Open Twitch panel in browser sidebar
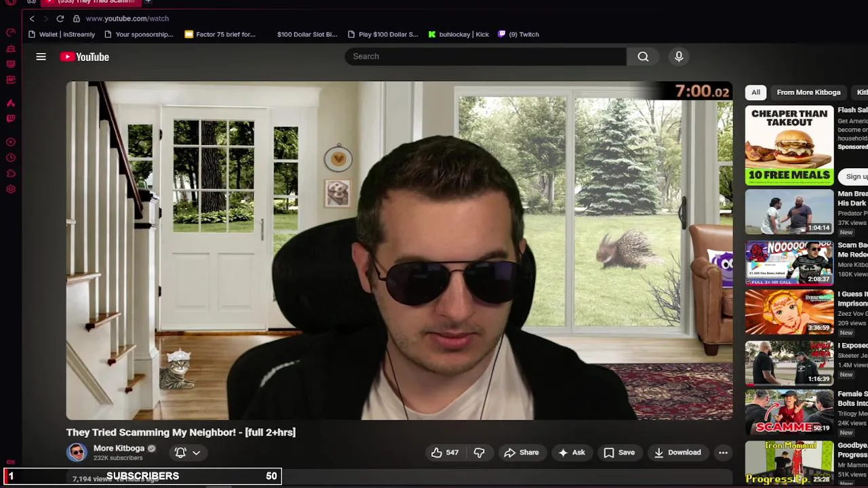 11,119
